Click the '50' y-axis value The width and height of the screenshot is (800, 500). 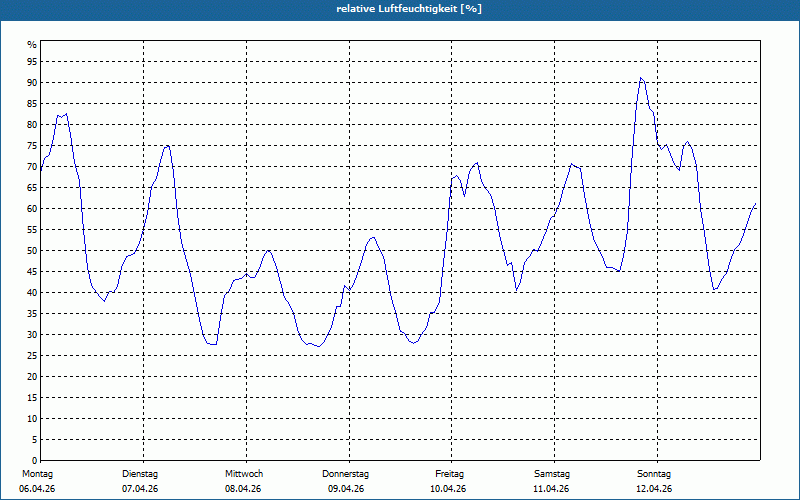pos(32,251)
